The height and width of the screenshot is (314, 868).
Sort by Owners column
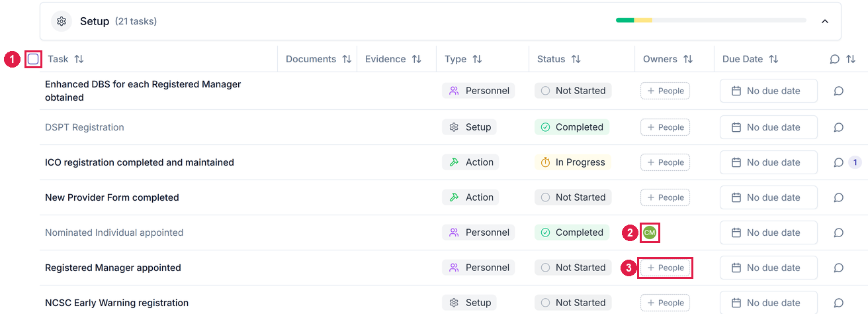pos(688,59)
